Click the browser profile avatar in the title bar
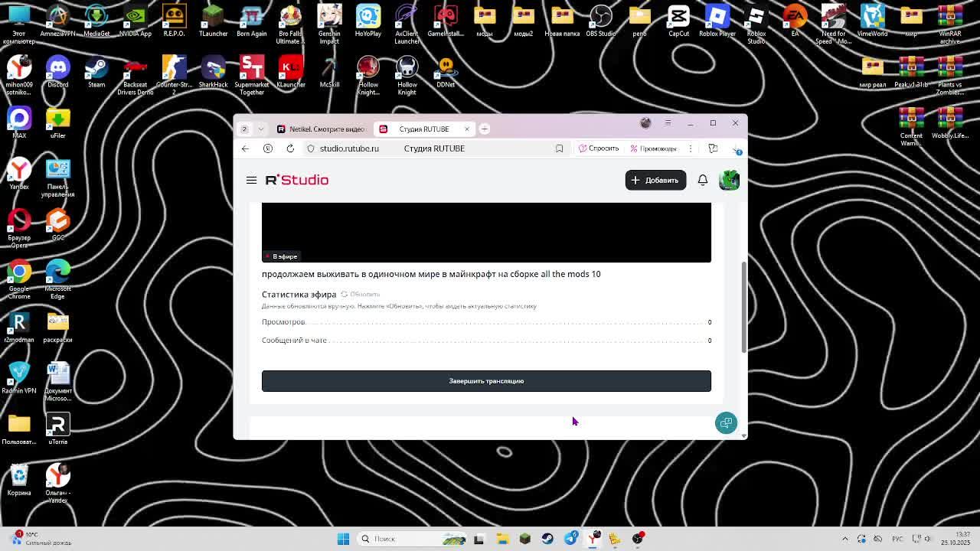Screen dimensions: 980x551 645,122
